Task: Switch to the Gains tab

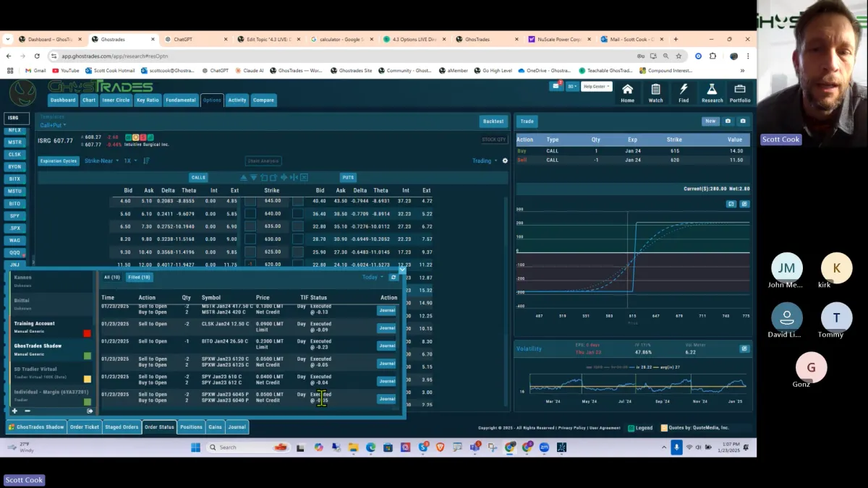Action: click(x=215, y=427)
